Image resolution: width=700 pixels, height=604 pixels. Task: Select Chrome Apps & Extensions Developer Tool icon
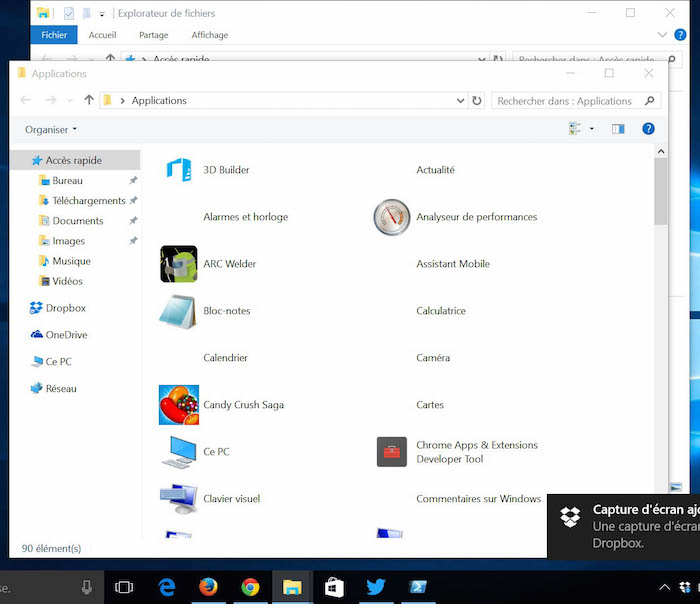(x=391, y=452)
